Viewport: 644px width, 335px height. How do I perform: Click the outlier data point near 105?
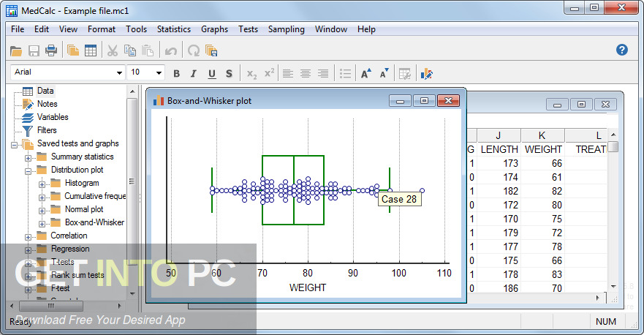pos(423,190)
